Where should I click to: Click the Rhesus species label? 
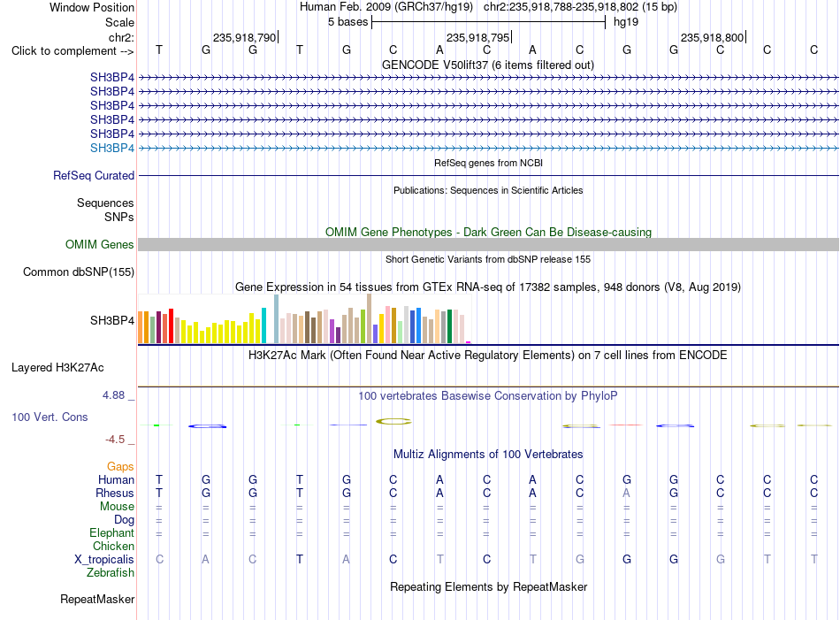click(115, 493)
